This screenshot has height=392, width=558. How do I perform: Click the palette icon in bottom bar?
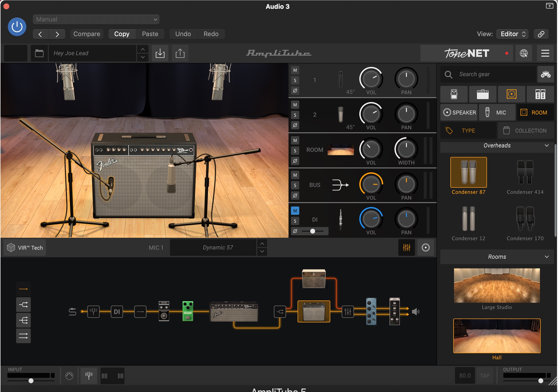[x=69, y=376]
